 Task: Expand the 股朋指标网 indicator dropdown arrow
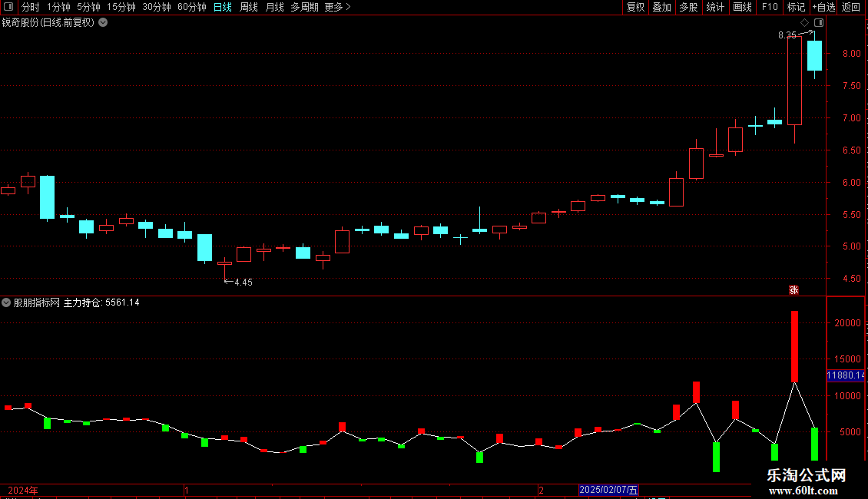[6, 302]
